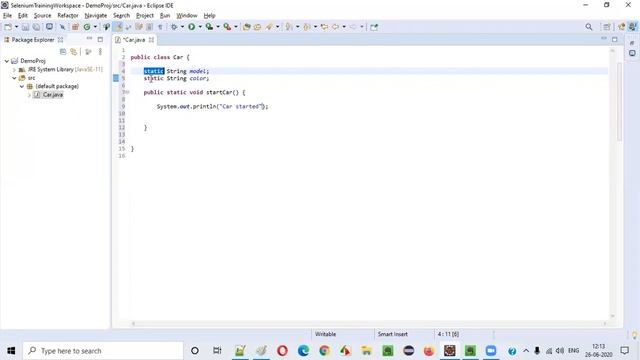This screenshot has height=360, width=640.
Task: Click the New file toolbar icon
Action: [x=8, y=27]
